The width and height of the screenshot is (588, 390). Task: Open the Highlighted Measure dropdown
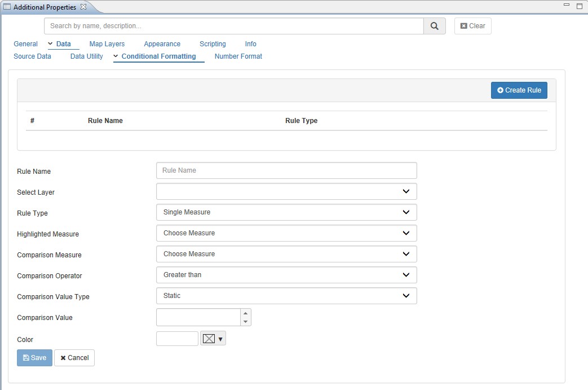[286, 233]
